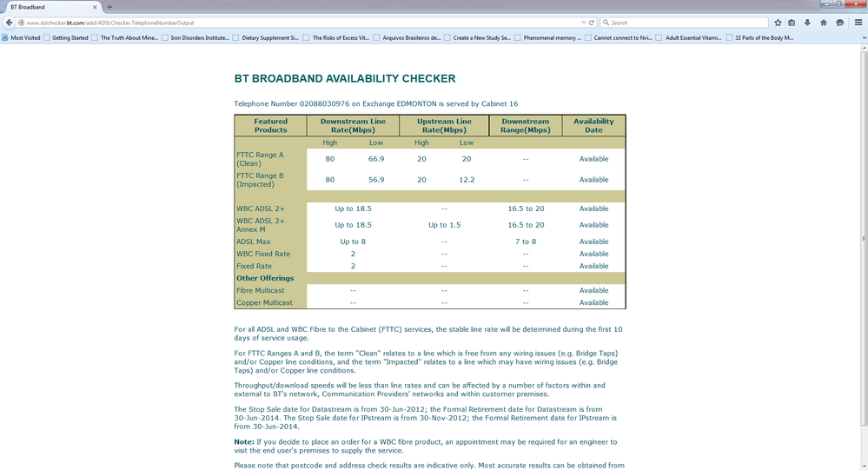Image resolution: width=868 pixels, height=470 pixels.
Task: Open the downloads arrow icon
Action: click(x=807, y=23)
